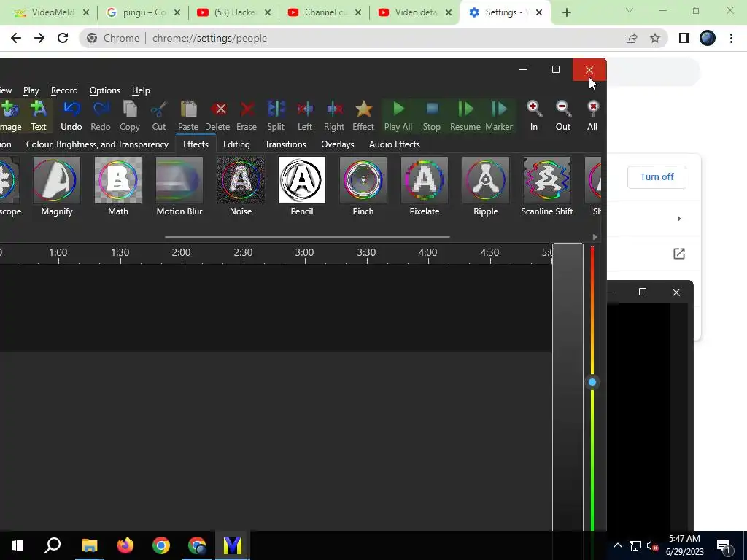Open the Audio Effects tab
Viewport: 747px width, 560px height.
click(x=395, y=144)
